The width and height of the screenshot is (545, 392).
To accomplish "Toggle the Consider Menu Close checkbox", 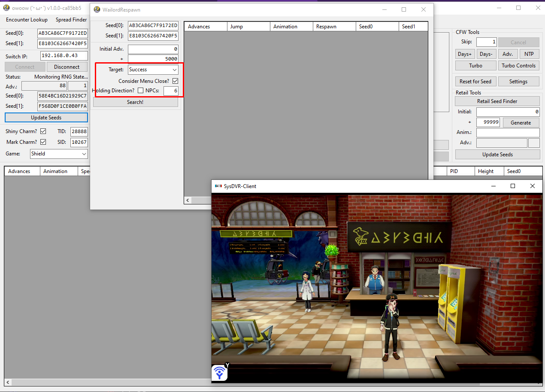I will [x=175, y=81].
